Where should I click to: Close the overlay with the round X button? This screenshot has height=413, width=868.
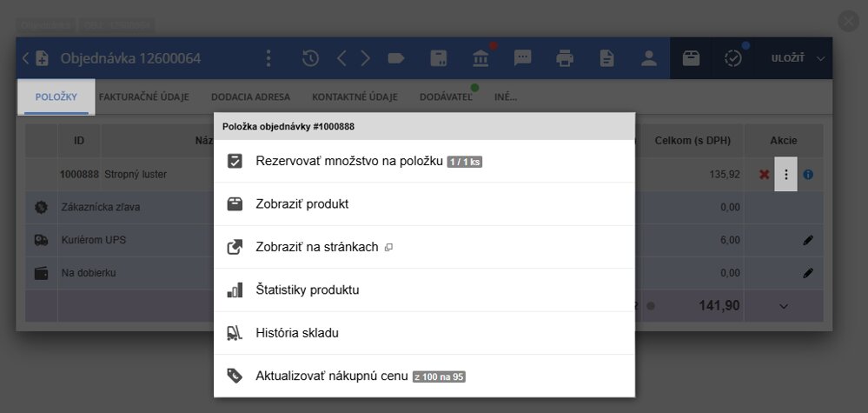[x=848, y=21]
